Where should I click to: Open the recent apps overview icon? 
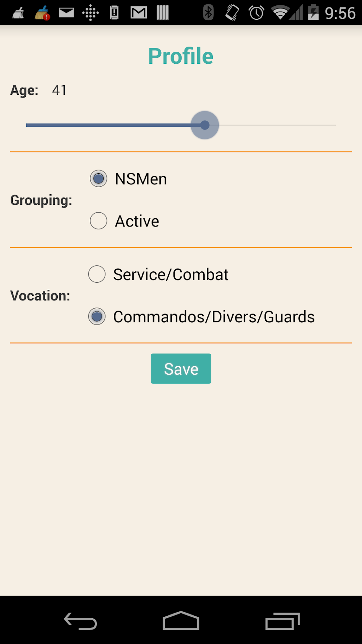[x=282, y=621]
